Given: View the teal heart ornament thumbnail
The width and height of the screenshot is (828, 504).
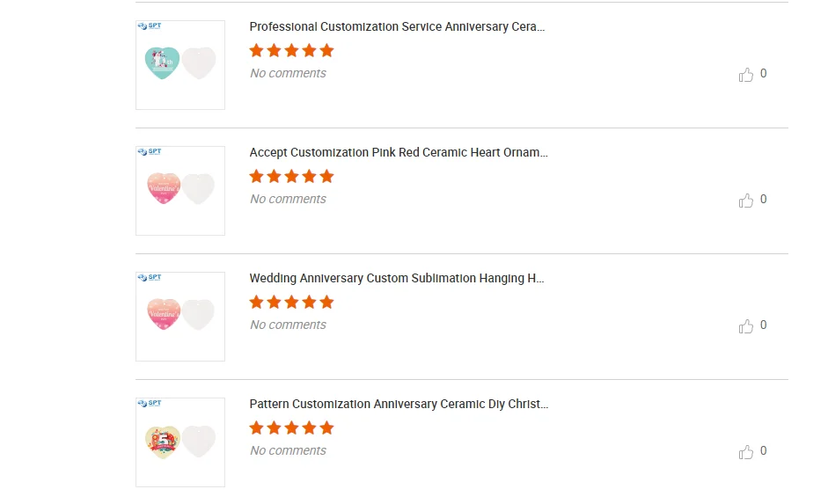Looking at the screenshot, I should tap(180, 65).
